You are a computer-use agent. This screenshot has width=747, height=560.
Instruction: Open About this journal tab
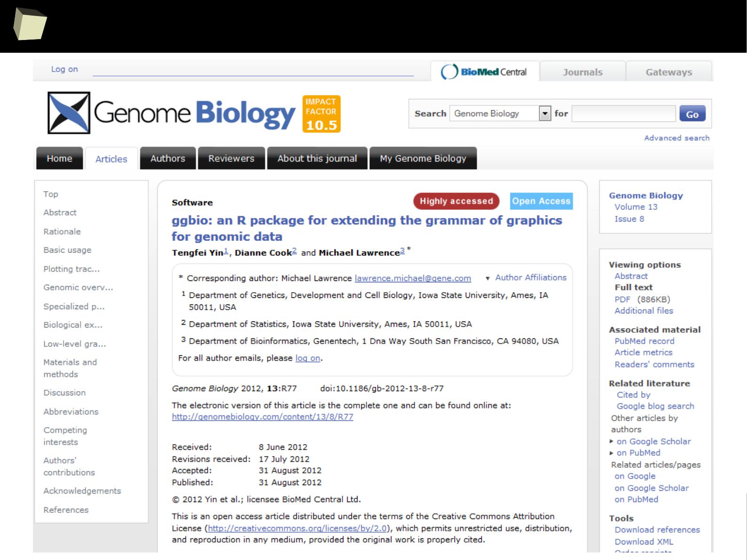point(317,158)
